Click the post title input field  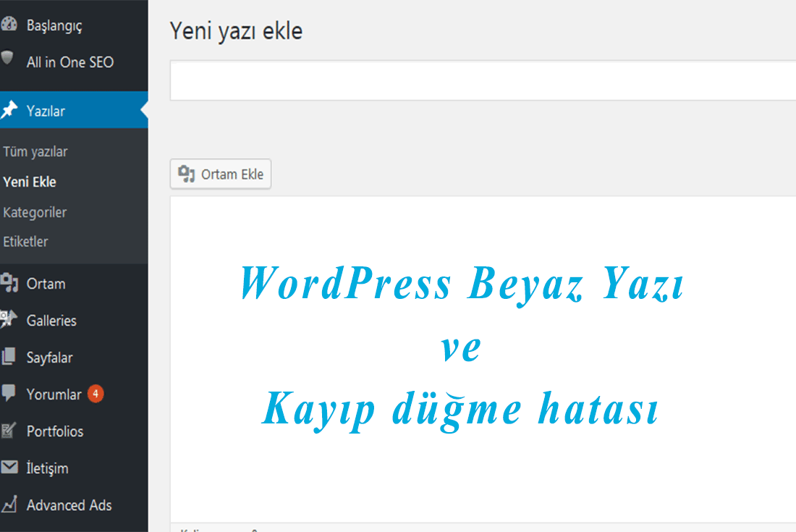[x=483, y=80]
